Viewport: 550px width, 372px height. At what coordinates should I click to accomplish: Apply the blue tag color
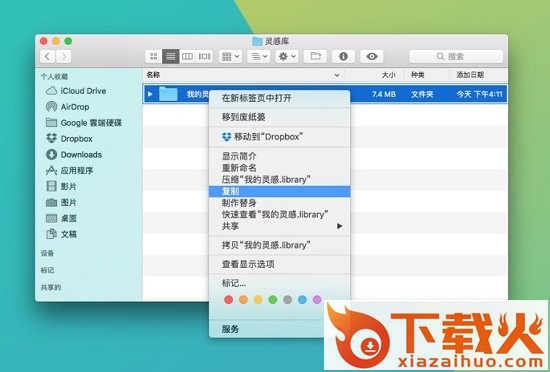(x=302, y=300)
